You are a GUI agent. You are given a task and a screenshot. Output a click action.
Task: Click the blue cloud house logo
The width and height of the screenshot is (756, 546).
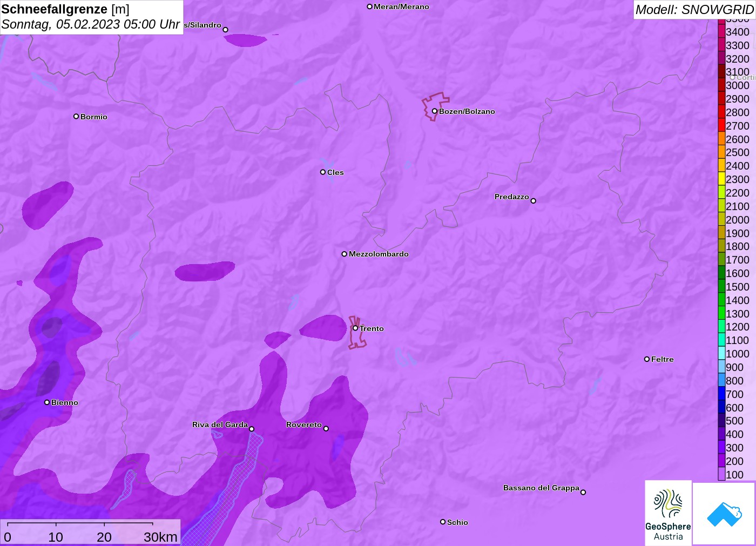(x=724, y=514)
